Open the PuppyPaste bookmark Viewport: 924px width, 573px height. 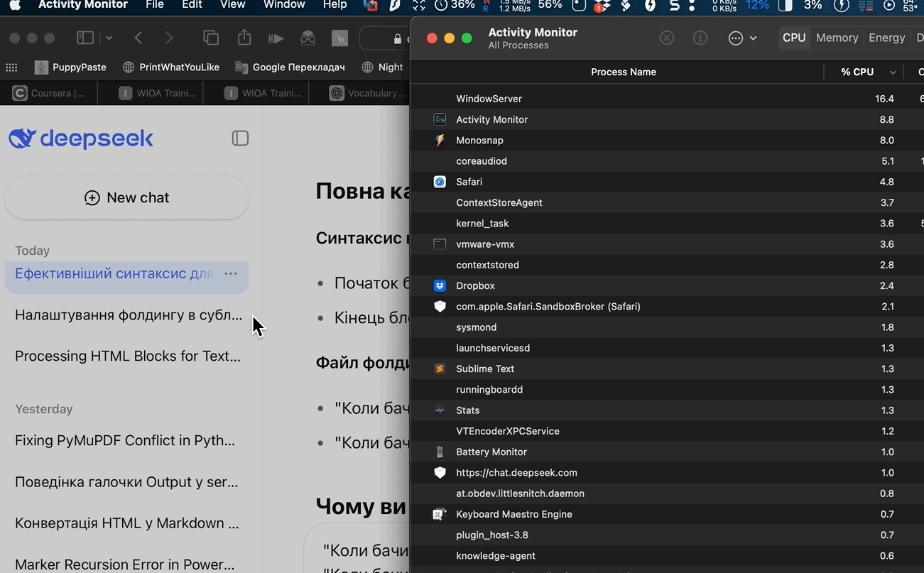tap(71, 67)
